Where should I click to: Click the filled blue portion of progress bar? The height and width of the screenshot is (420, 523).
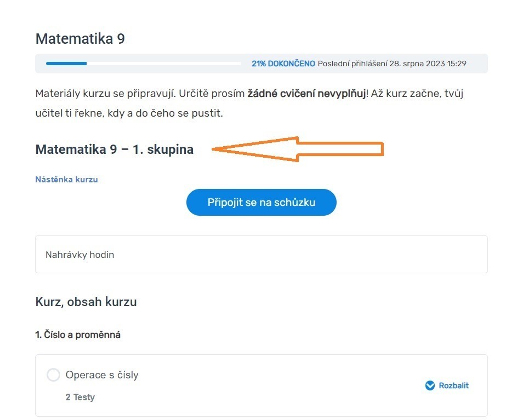(x=66, y=64)
